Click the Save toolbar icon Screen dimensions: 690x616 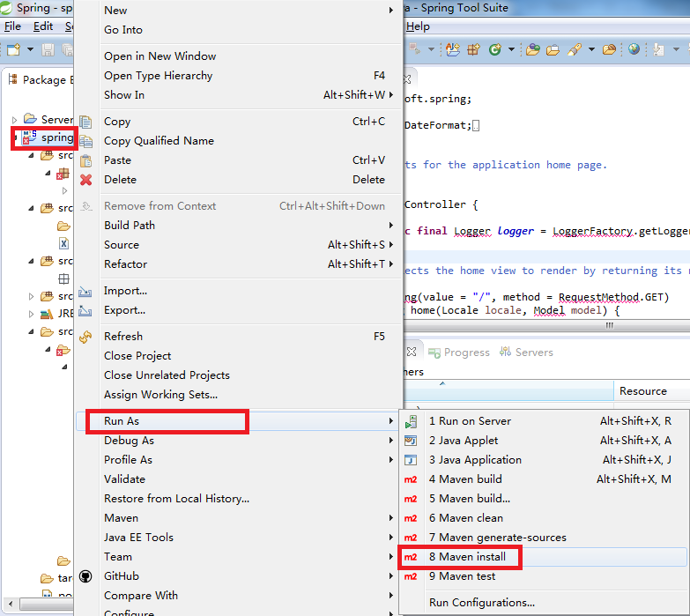(x=48, y=49)
